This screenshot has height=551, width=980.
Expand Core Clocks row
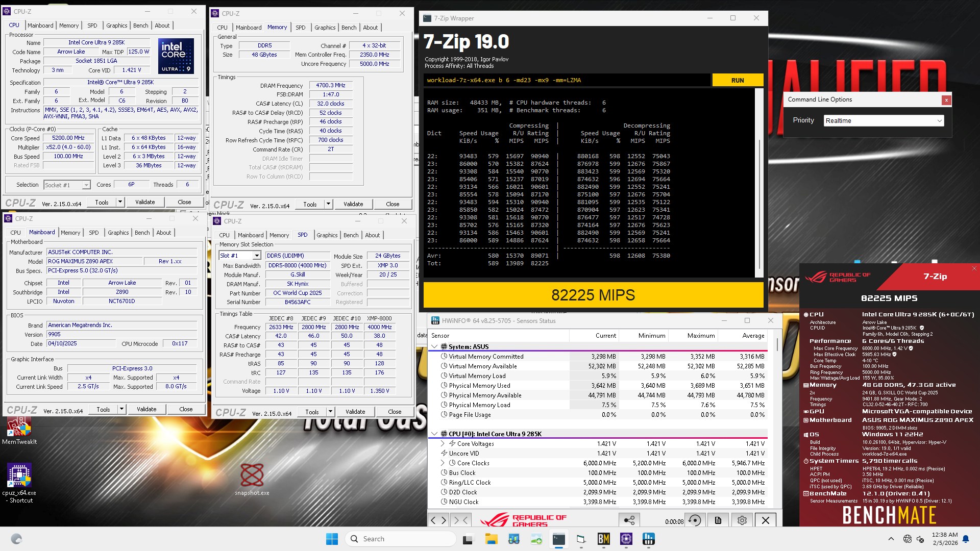pyautogui.click(x=443, y=463)
